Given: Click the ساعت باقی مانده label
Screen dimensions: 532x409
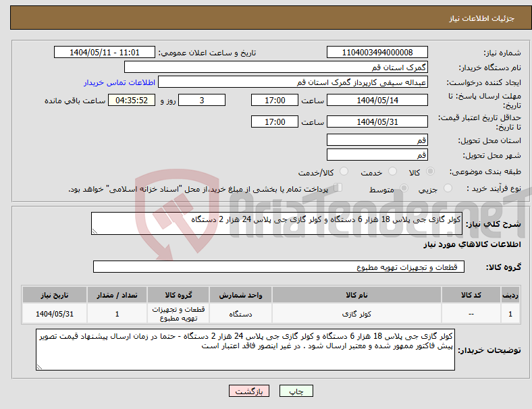Looking at the screenshot, I should pos(75,101).
